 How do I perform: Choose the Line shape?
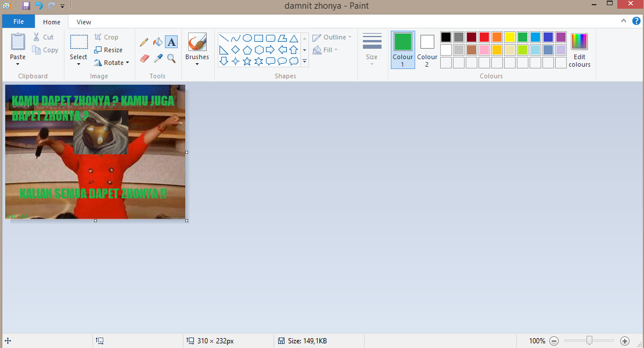coord(224,39)
